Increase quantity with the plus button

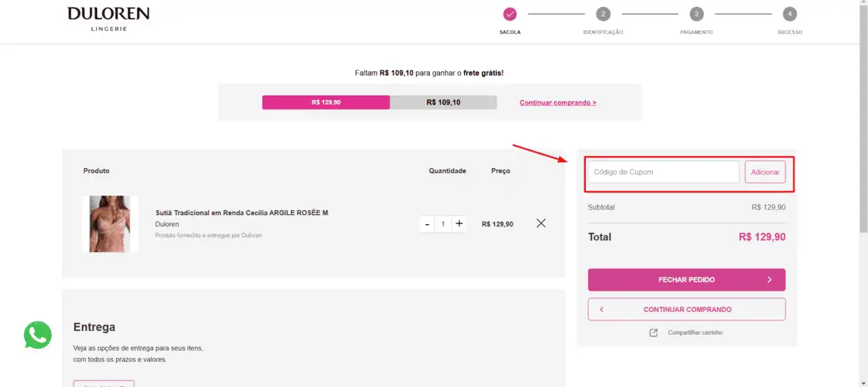(459, 224)
